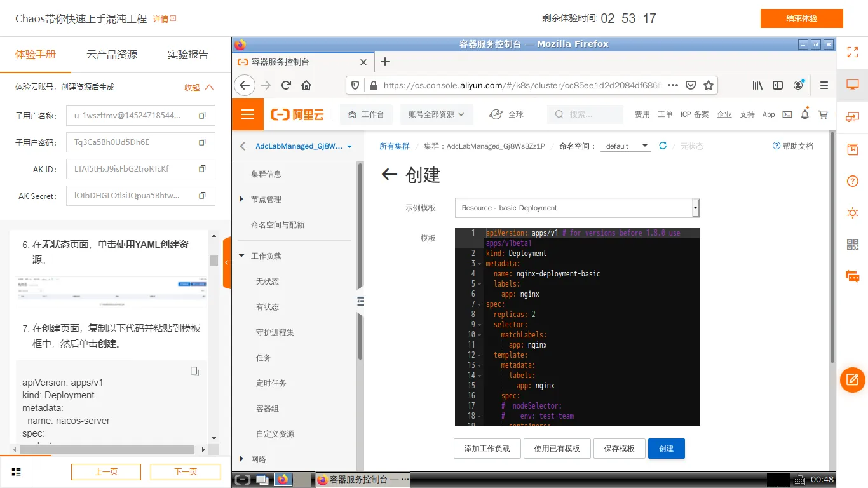The image size is (868, 488).
Task: Open the 命名空间 default dropdown
Action: pos(627,146)
